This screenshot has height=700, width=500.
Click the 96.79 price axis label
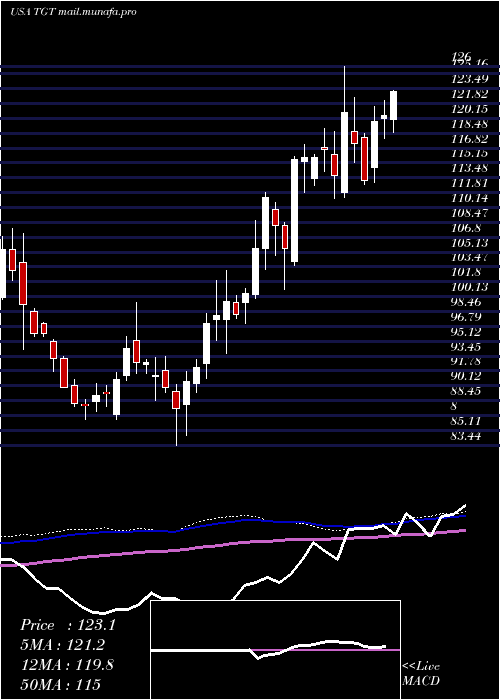click(466, 317)
